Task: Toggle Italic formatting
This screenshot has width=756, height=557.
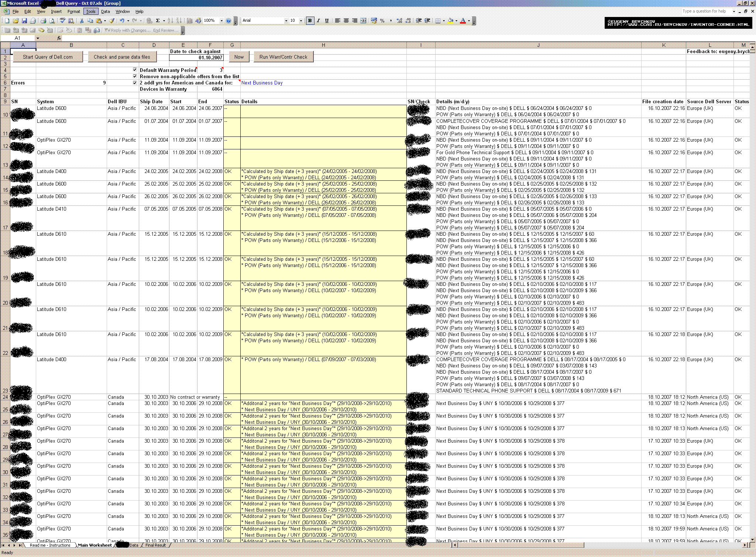Action: 318,21
